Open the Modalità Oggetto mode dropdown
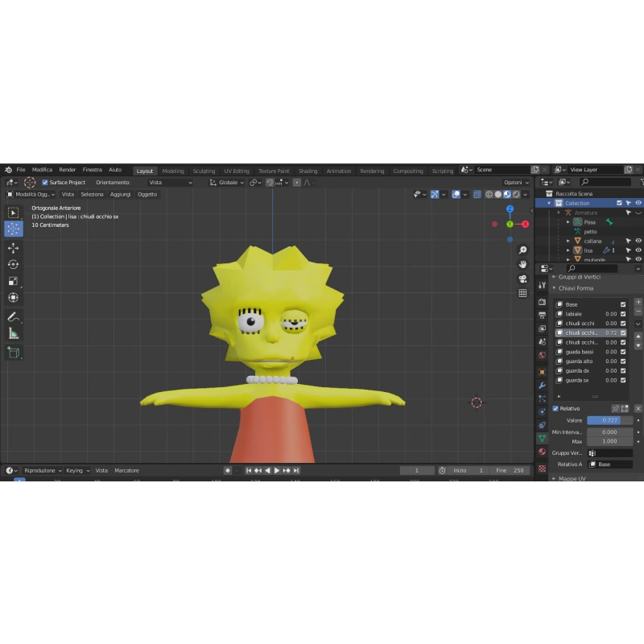Screen dimensions: 644x644 pyautogui.click(x=31, y=194)
